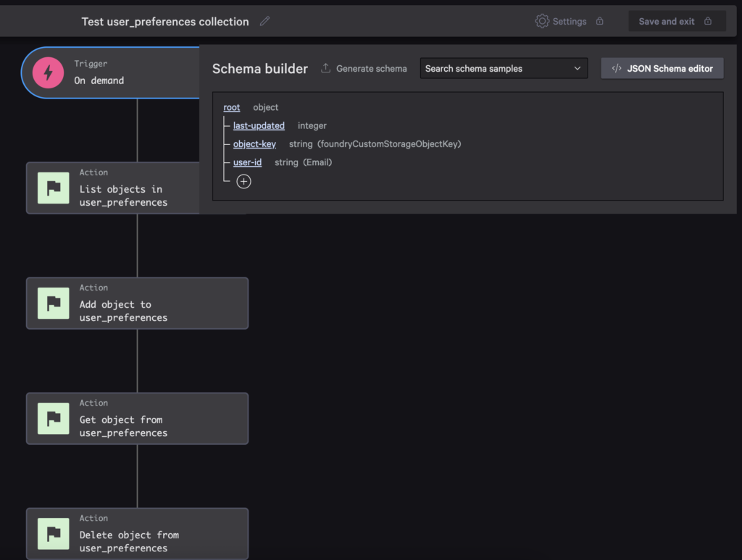Select the flag icon on Add object action
742x560 pixels.
point(52,303)
